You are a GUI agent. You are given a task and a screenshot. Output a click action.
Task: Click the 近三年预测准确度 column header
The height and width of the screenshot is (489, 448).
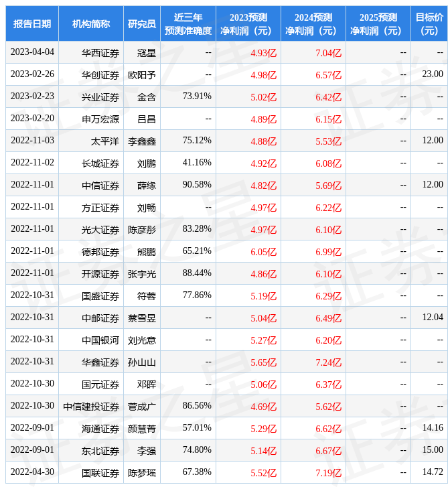coord(188,23)
